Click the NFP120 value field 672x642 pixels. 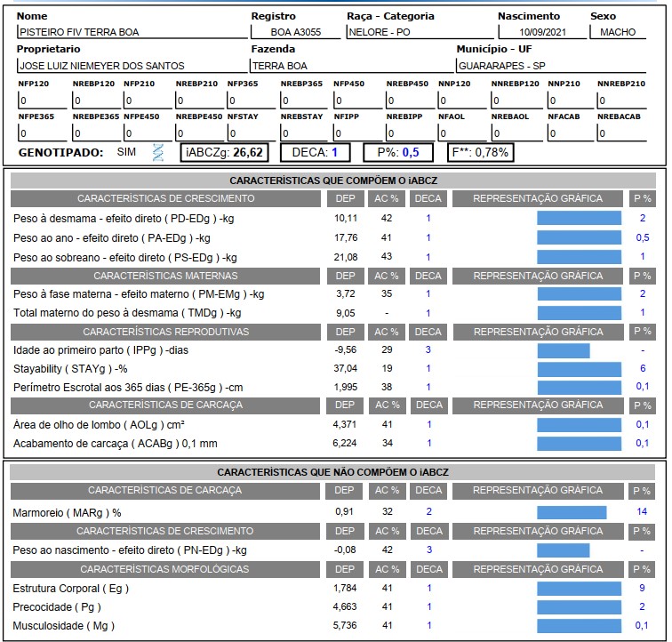coord(43,100)
